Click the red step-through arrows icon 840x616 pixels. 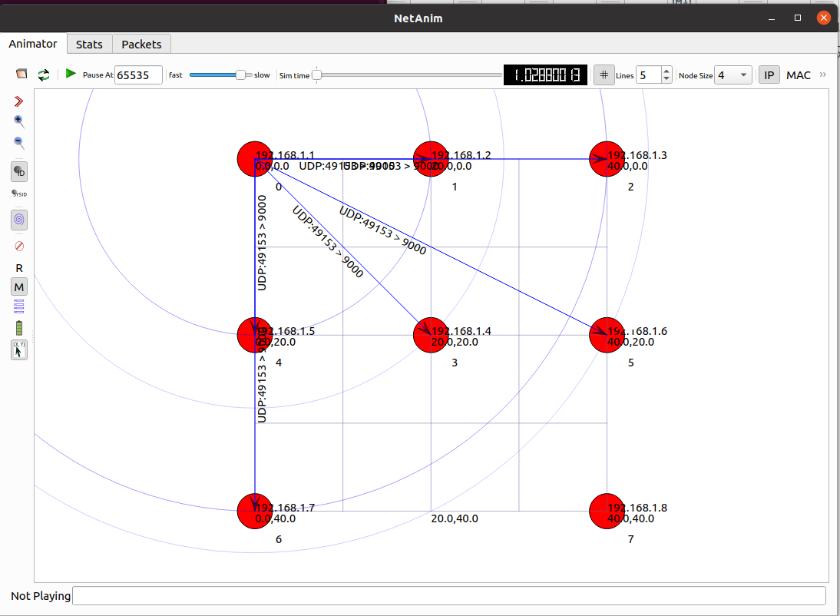(x=19, y=101)
